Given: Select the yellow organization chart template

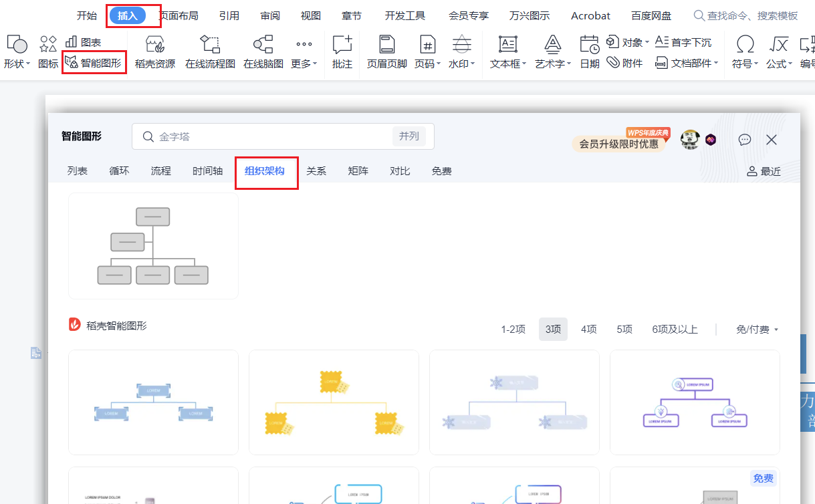Looking at the screenshot, I should (x=334, y=402).
